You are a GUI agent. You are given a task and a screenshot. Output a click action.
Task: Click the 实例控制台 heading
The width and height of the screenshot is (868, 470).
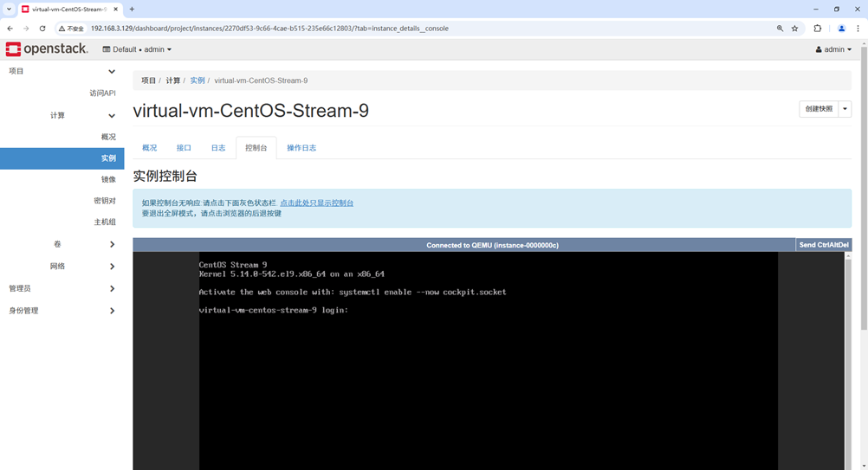click(x=165, y=177)
